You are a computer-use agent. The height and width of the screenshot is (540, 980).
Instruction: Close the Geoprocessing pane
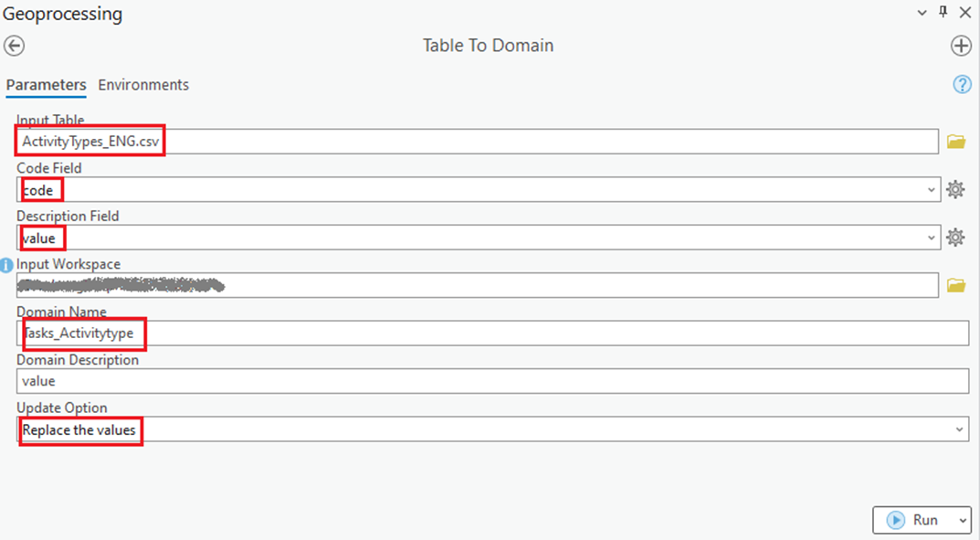point(965,12)
